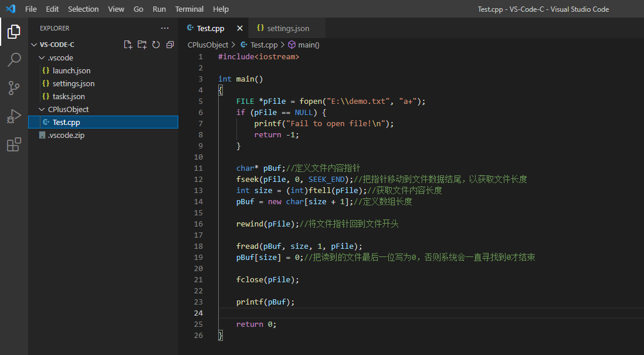Screen dimensions: 644x355
Task: Click the fseek SEEK_END line
Action: pos(382,179)
